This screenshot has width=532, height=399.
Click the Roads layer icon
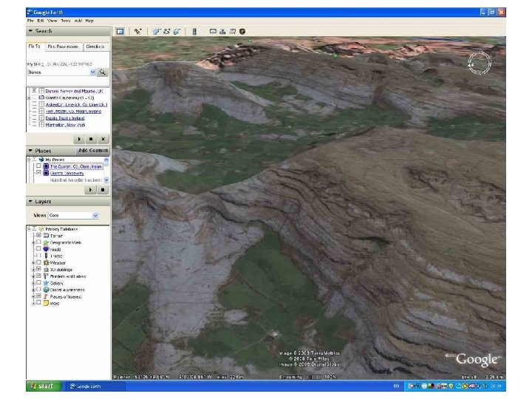click(x=47, y=249)
